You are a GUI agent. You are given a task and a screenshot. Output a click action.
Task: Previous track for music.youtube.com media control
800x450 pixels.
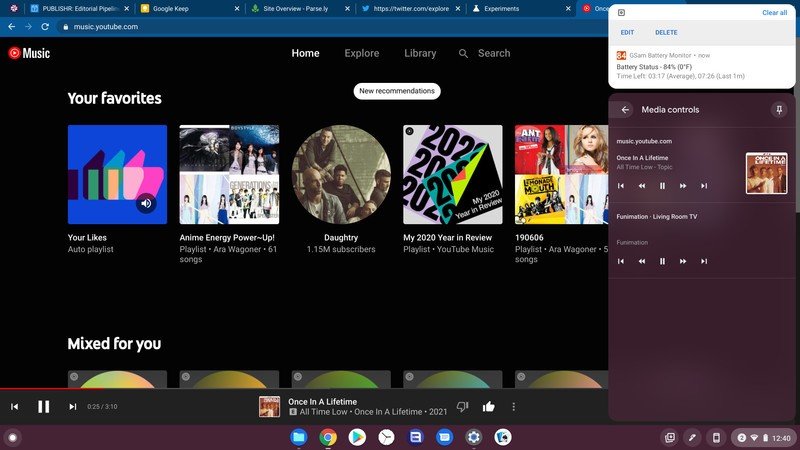tap(621, 186)
